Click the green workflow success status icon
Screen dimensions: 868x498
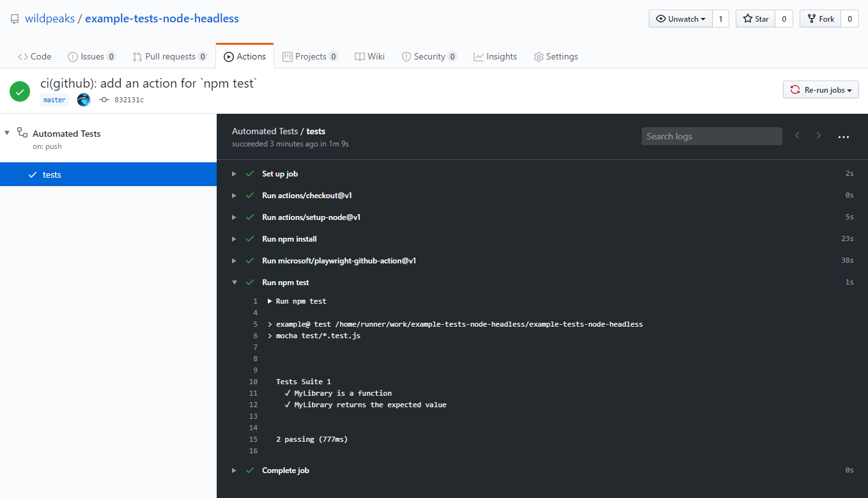tap(20, 91)
